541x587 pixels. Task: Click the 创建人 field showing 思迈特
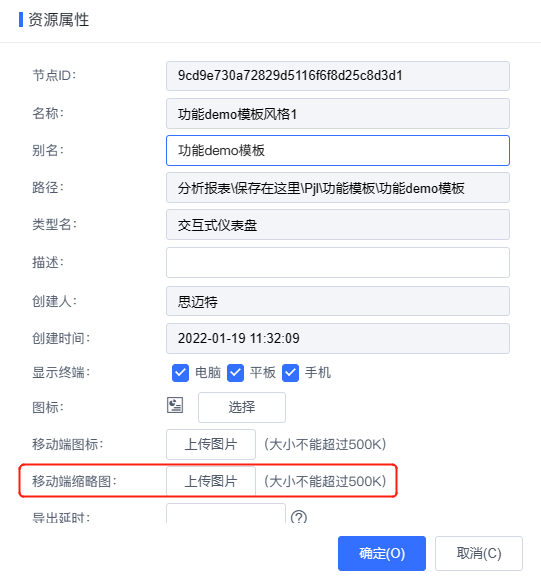point(338,301)
